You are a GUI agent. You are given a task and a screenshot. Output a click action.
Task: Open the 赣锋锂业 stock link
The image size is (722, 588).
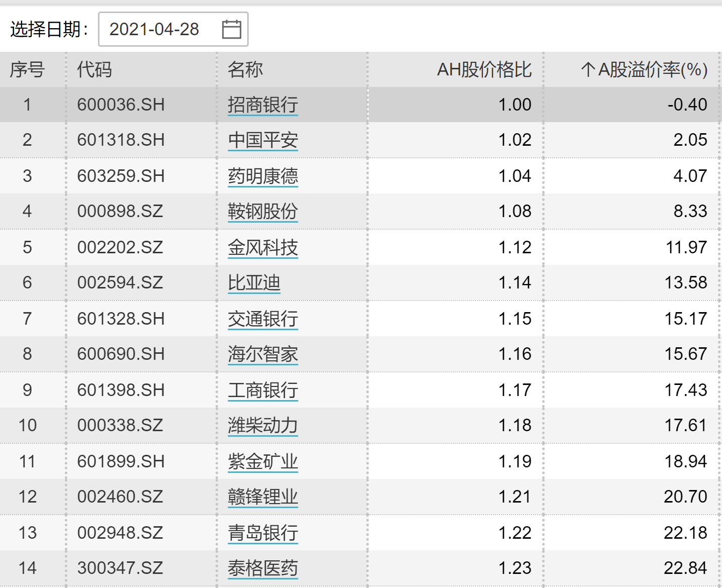[262, 497]
